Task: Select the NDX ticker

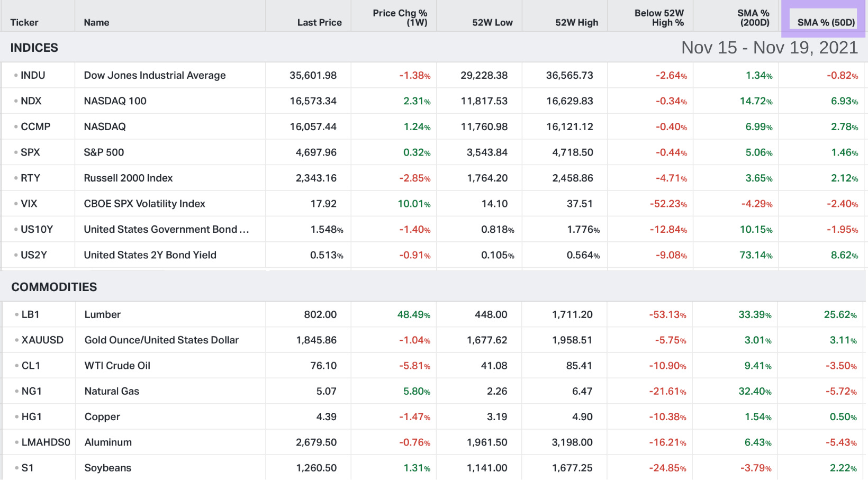Action: [x=31, y=101]
